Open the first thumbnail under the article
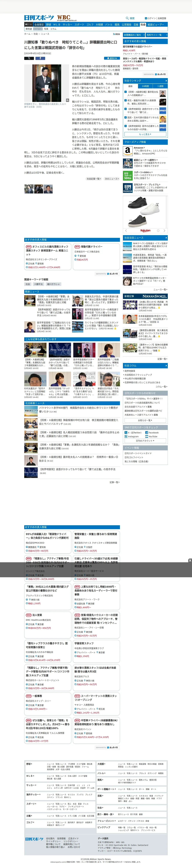This screenshot has height=868, width=192. pyautogui.click(x=29, y=189)
